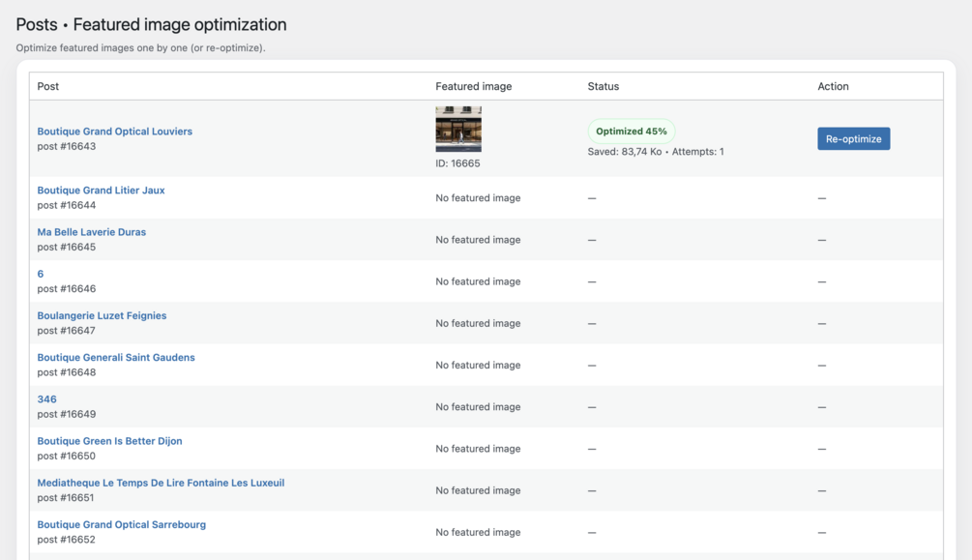Click the Re-optimize button

pyautogui.click(x=853, y=139)
